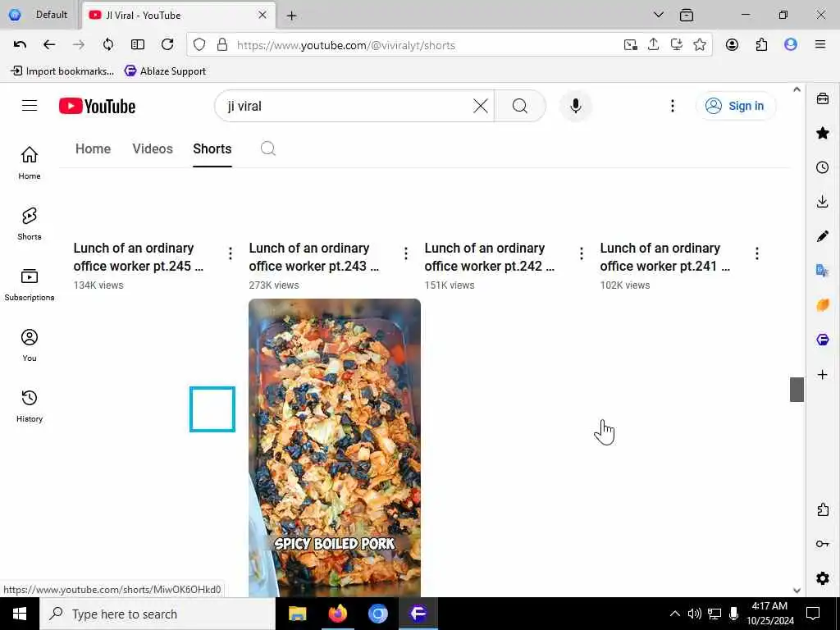This screenshot has height=630, width=840.
Task: Go to Home in YouTube sidebar
Action: pyautogui.click(x=30, y=163)
